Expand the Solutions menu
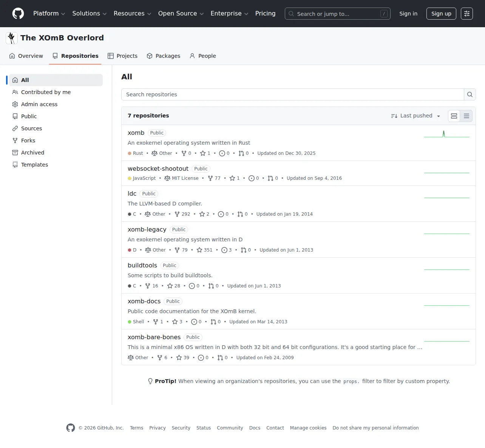485x448 pixels. pos(90,14)
